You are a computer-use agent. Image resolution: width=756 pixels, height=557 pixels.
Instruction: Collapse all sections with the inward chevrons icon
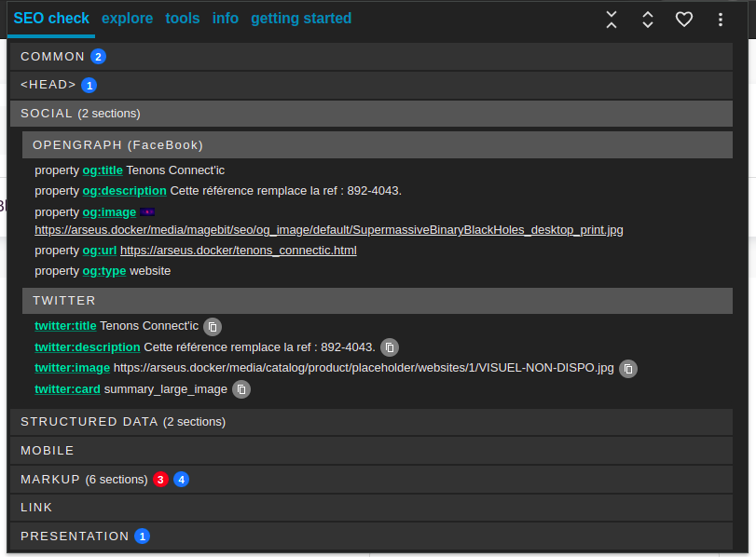click(x=612, y=20)
